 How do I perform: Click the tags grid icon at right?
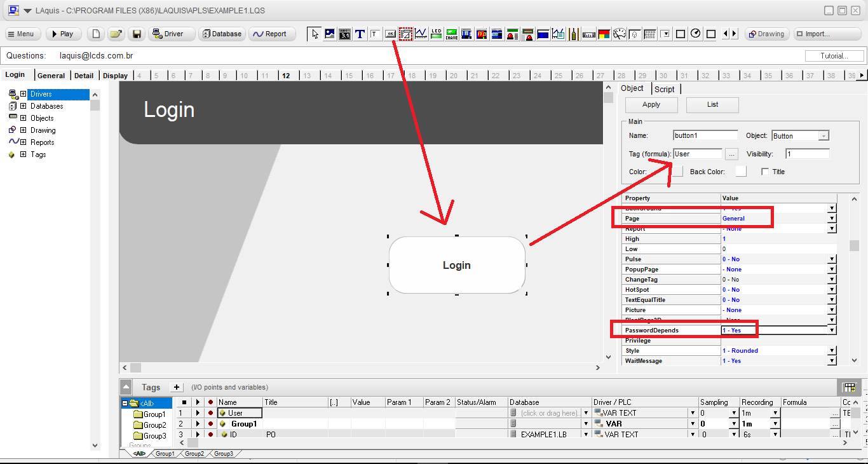click(849, 387)
